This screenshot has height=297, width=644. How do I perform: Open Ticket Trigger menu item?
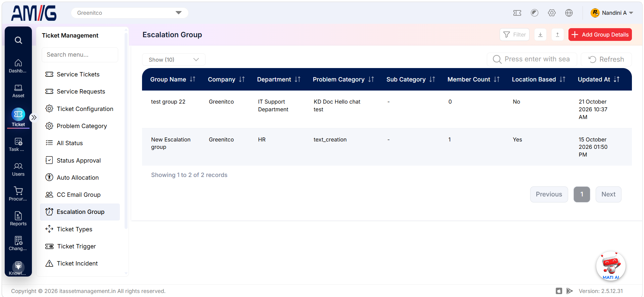coord(80,246)
